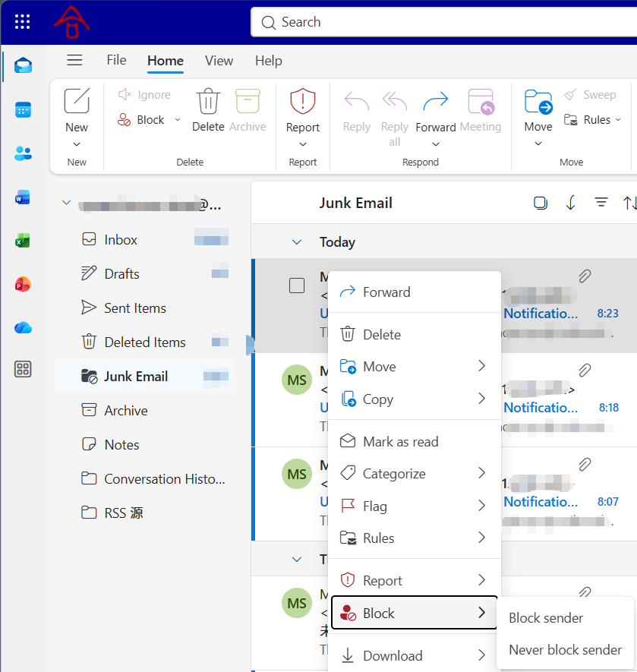The image size is (637, 672).
Task: Toggle the select-all messages icon
Action: click(541, 203)
